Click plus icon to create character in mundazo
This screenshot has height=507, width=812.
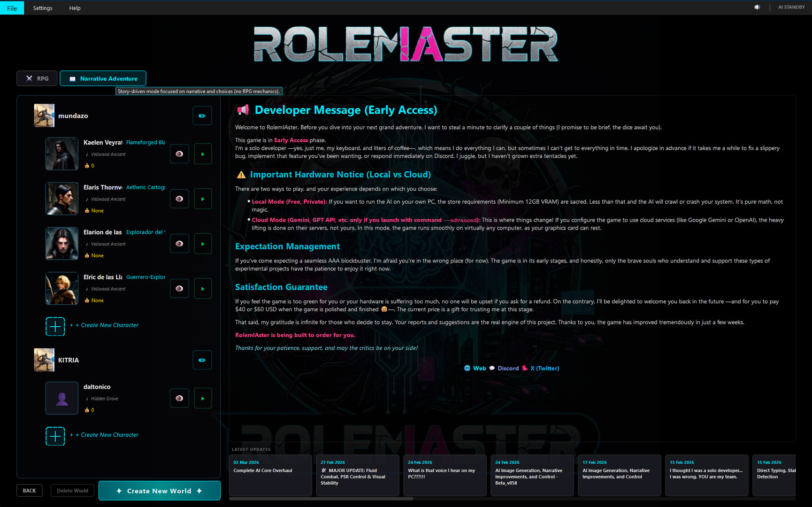55,326
